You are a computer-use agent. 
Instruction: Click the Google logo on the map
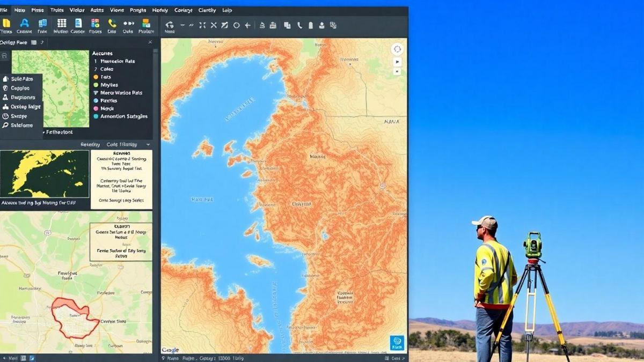(170, 350)
